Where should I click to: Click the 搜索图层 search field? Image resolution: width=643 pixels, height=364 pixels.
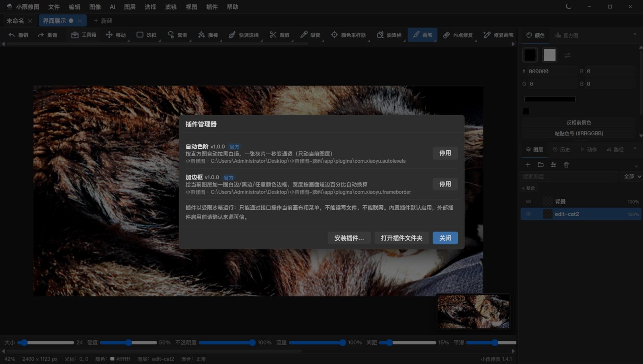point(569,176)
